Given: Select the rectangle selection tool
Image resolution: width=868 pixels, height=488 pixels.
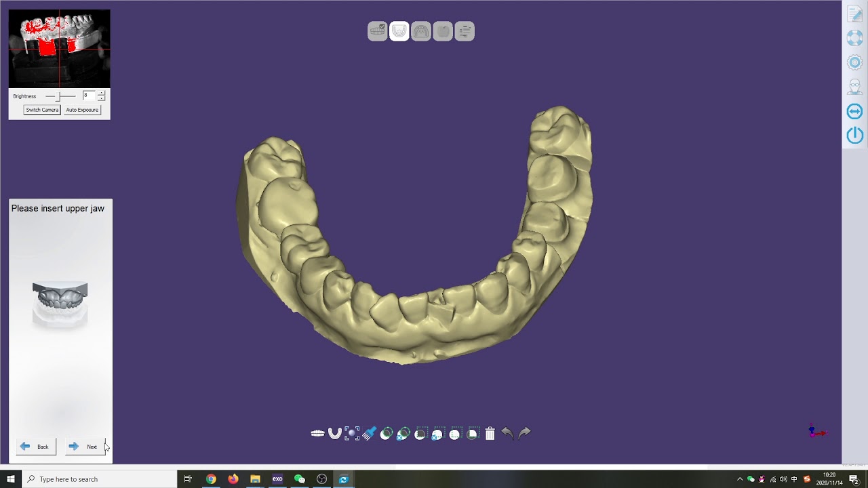Looking at the screenshot, I should pyautogui.click(x=420, y=434).
